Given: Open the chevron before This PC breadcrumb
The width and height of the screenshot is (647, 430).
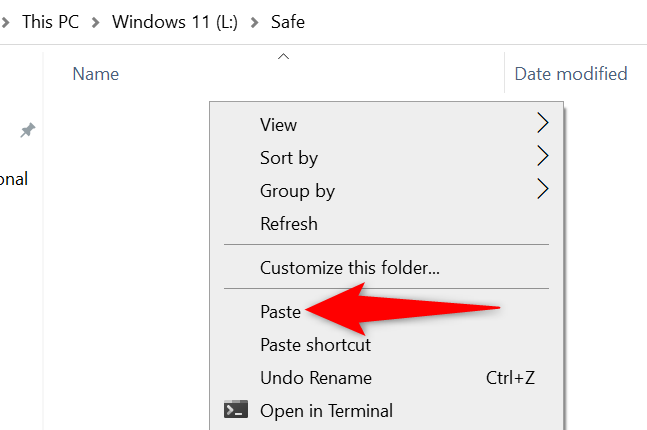Looking at the screenshot, I should pyautogui.click(x=6, y=21).
